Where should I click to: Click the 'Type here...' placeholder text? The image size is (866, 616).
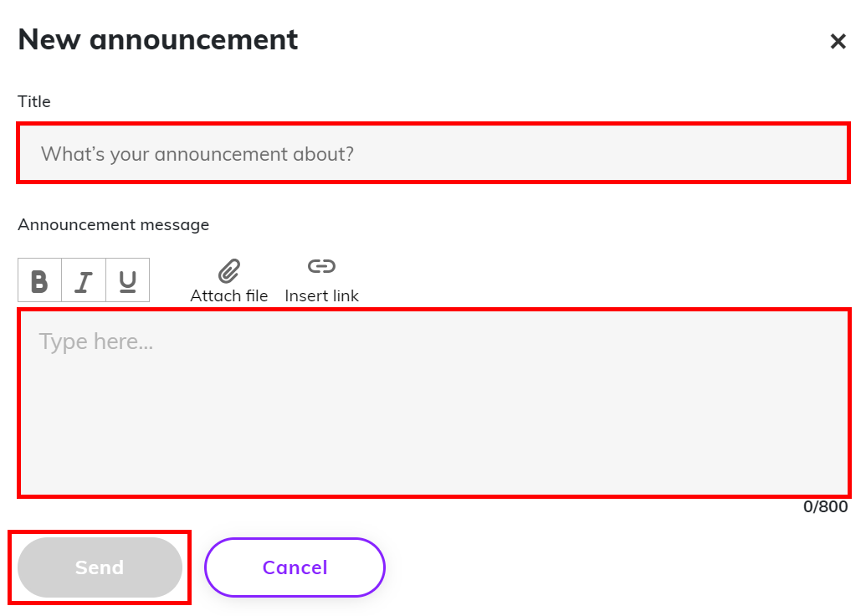(x=95, y=341)
